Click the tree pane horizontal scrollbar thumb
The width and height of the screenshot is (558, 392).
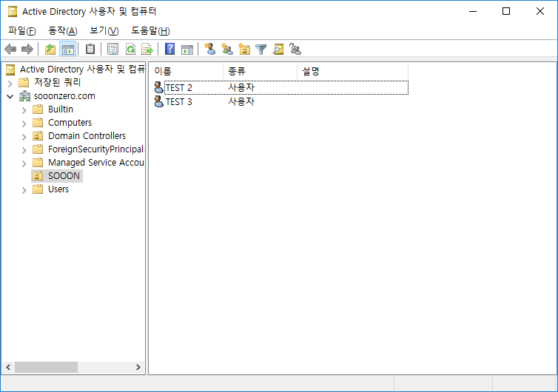point(46,367)
